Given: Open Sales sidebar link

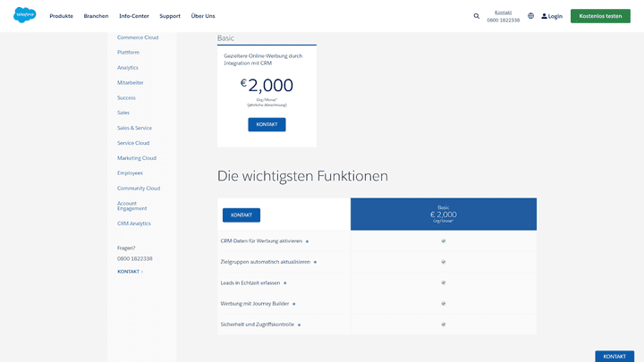Looking at the screenshot, I should point(123,113).
